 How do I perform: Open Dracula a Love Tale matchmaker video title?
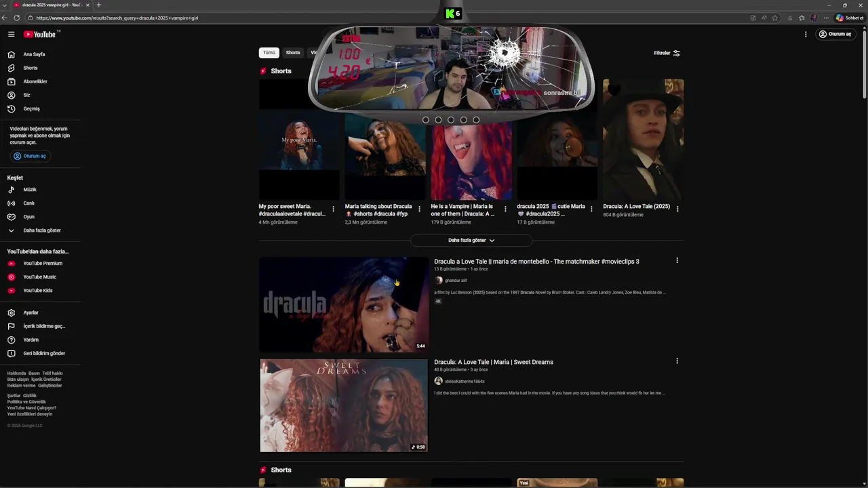tap(536, 262)
